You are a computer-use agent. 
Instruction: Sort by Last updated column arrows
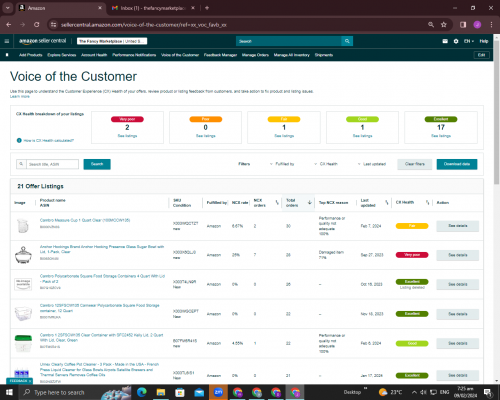[x=387, y=202]
